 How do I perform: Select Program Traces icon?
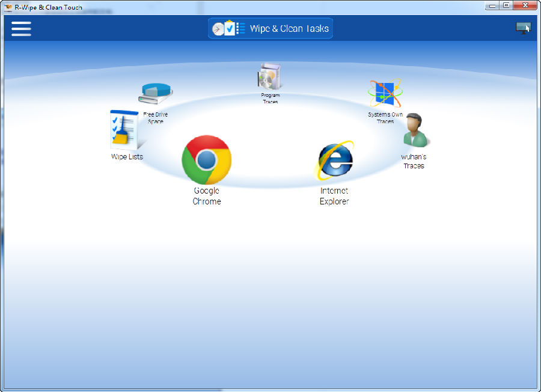(x=269, y=76)
